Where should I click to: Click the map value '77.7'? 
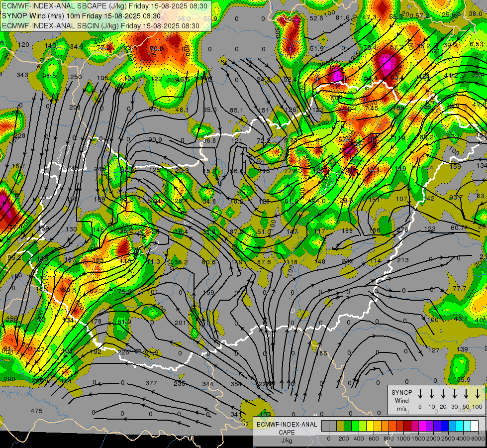[459, 289]
